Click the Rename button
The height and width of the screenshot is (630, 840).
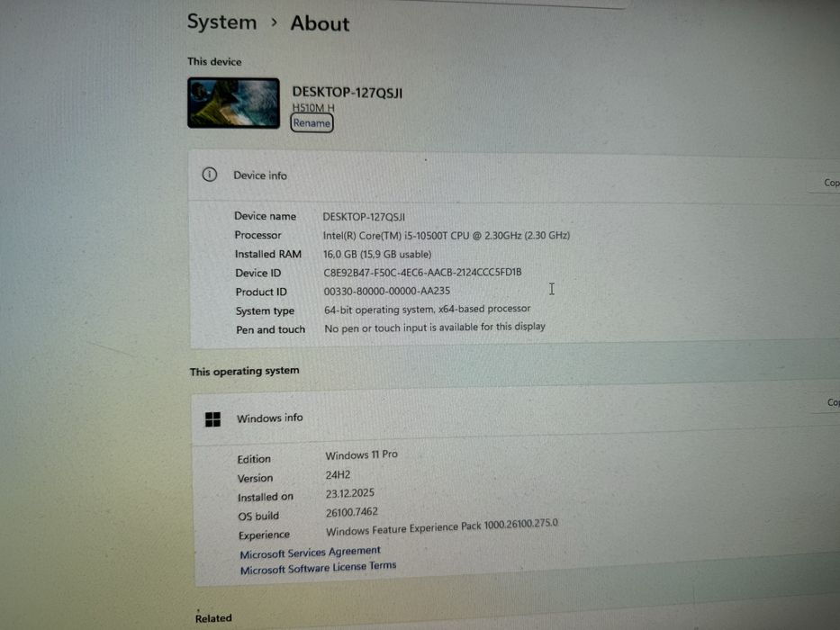[x=312, y=122]
